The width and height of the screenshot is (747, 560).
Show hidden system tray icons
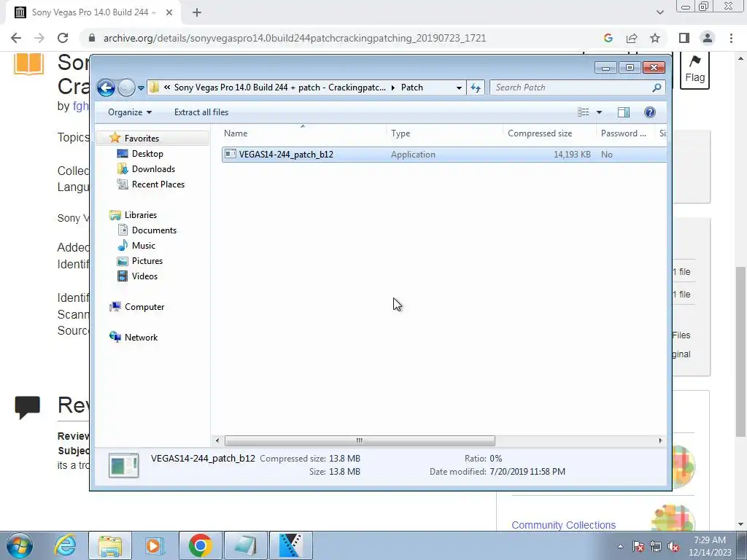click(x=620, y=546)
